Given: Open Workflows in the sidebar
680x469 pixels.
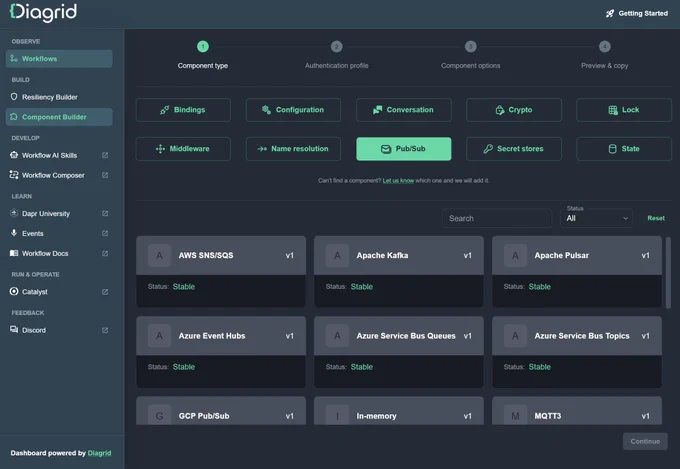Looking at the screenshot, I should pyautogui.click(x=59, y=59).
